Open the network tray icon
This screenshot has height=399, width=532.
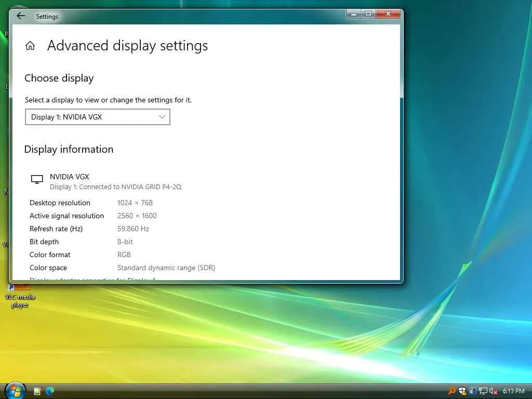click(x=483, y=391)
